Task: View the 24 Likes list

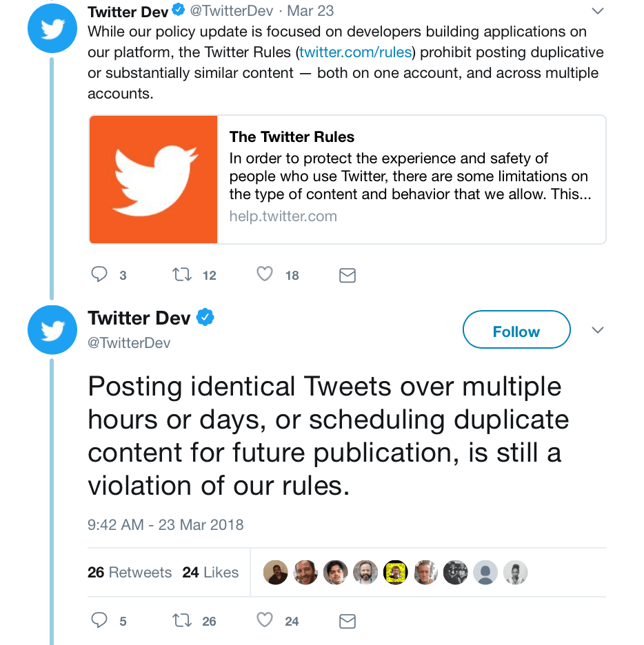Action: pyautogui.click(x=210, y=573)
